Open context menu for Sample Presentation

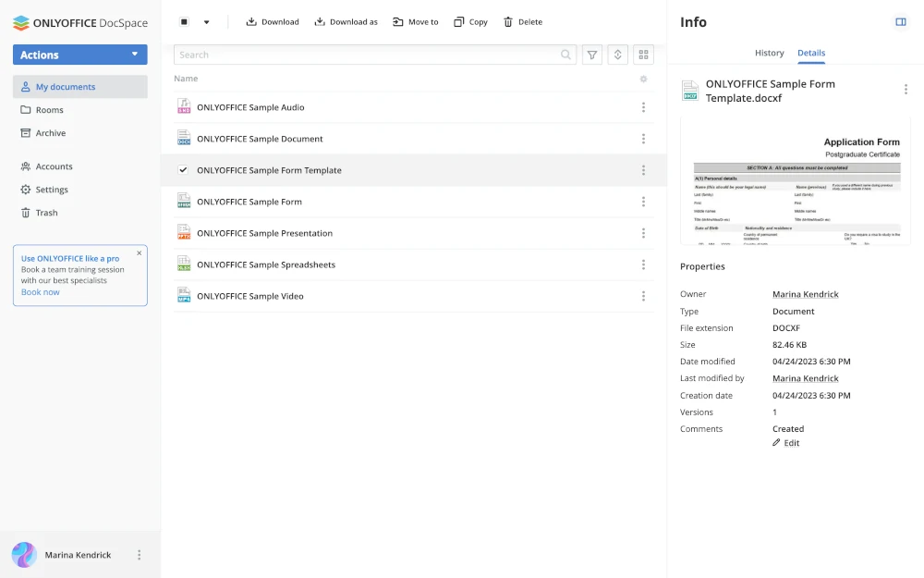point(643,233)
